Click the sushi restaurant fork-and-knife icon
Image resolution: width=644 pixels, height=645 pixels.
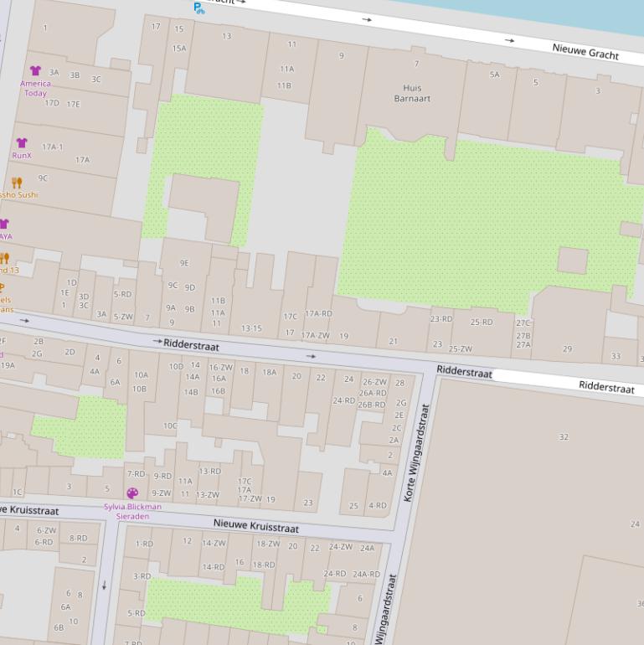[x=17, y=183]
